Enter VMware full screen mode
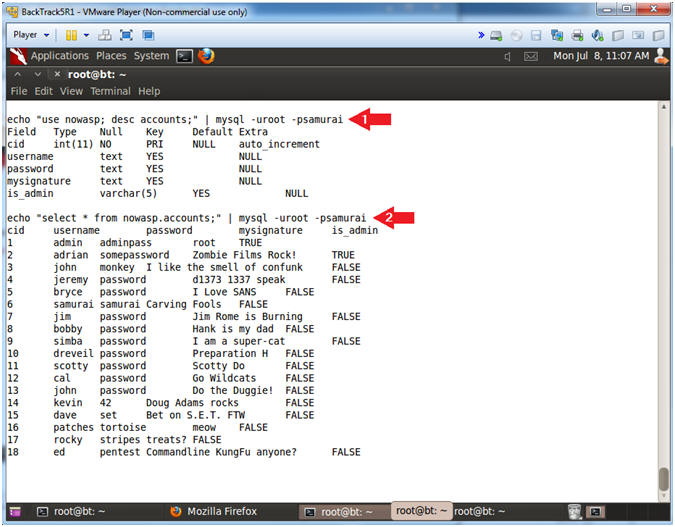675x527 pixels. 126,35
